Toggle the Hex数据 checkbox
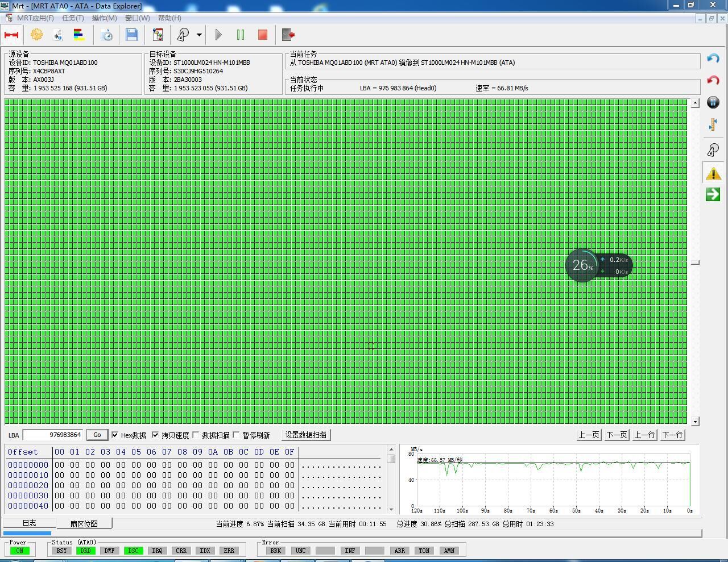The image size is (728, 562). [x=115, y=435]
